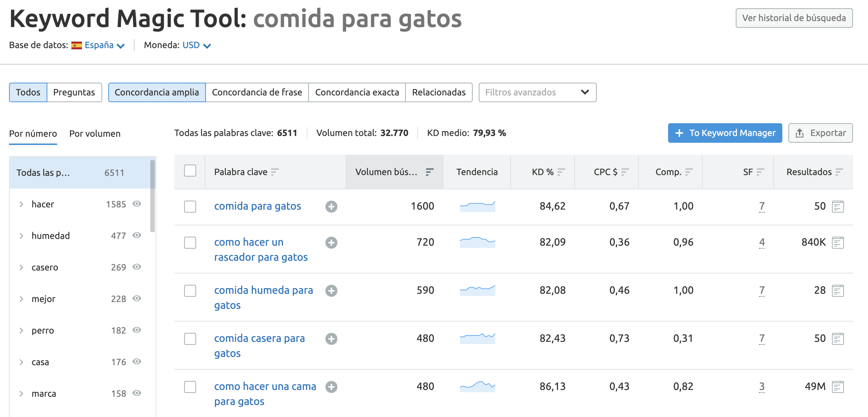Switch to Preguntas tab
The image size is (868, 417).
[x=74, y=92]
